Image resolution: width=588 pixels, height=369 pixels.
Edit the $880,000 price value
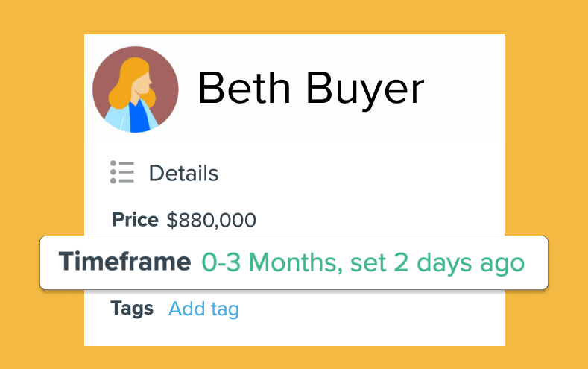click(211, 220)
